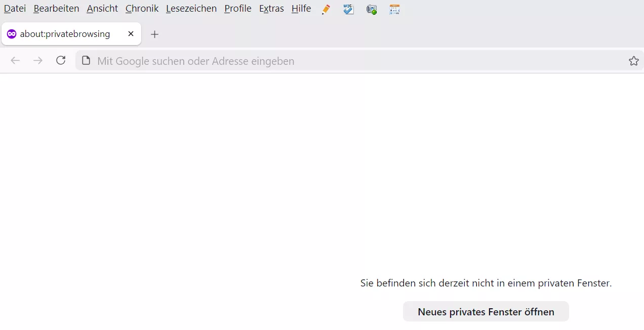The width and height of the screenshot is (644, 330).
Task: Click the purple private-browsing mask tab icon
Action: tap(12, 34)
